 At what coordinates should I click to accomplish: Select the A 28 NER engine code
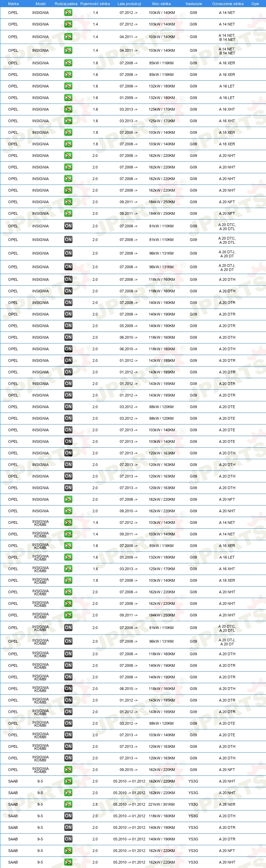227,804
